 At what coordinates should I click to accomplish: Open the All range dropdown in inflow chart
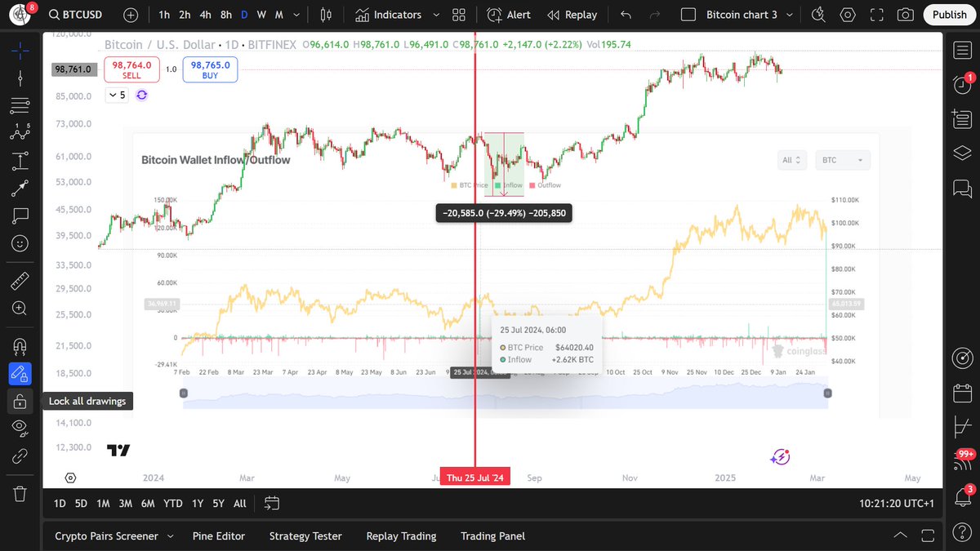(793, 160)
